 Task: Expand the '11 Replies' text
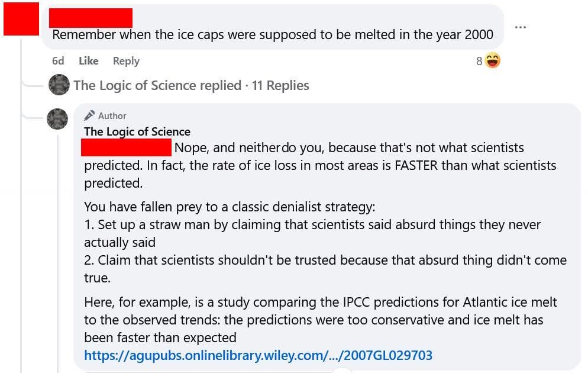pyautogui.click(x=280, y=85)
